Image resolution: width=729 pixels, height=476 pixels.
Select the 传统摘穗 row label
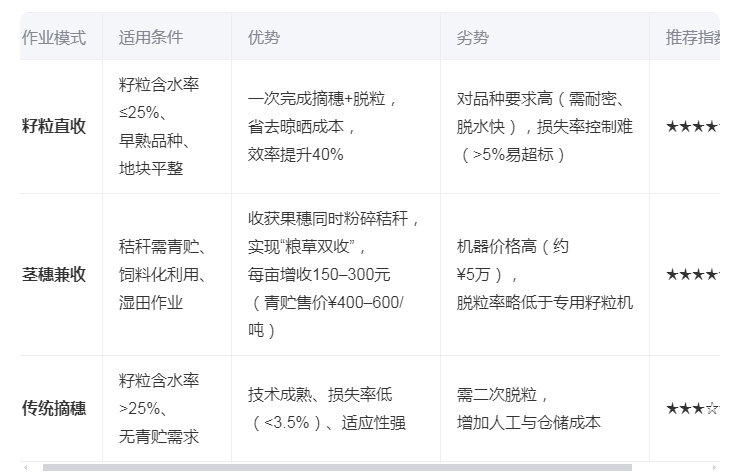54,408
